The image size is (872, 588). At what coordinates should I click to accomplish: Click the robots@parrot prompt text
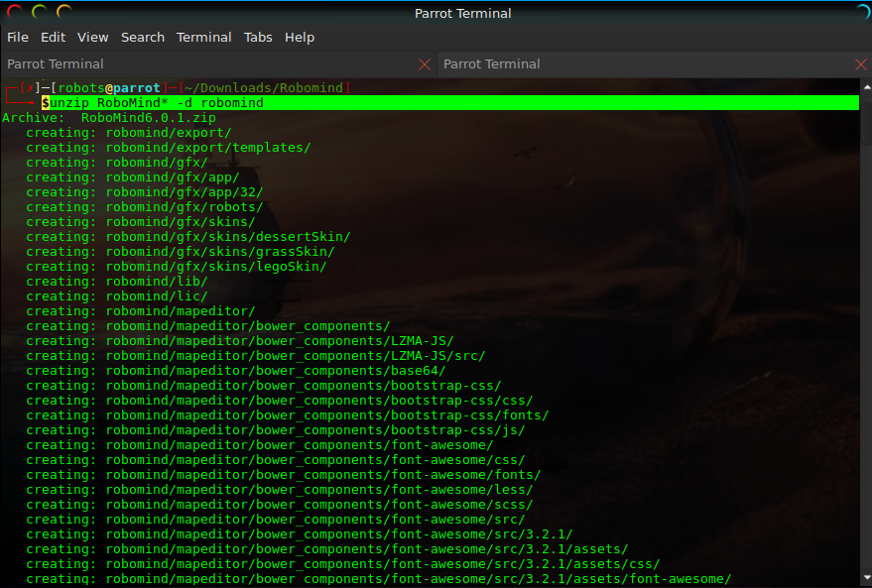point(109,88)
